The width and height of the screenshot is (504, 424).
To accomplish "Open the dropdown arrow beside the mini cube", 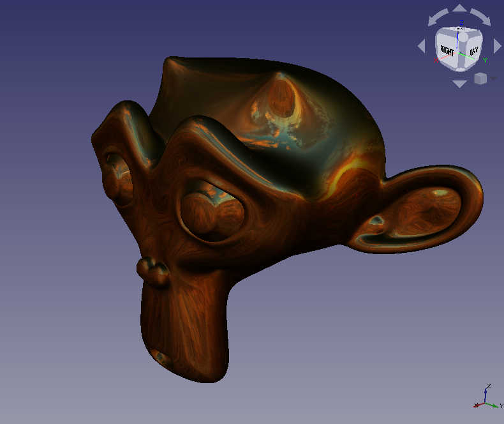I will [493, 78].
